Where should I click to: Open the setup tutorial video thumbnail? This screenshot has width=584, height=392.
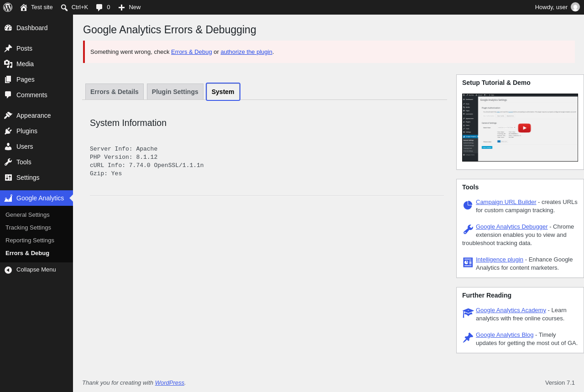[520, 127]
